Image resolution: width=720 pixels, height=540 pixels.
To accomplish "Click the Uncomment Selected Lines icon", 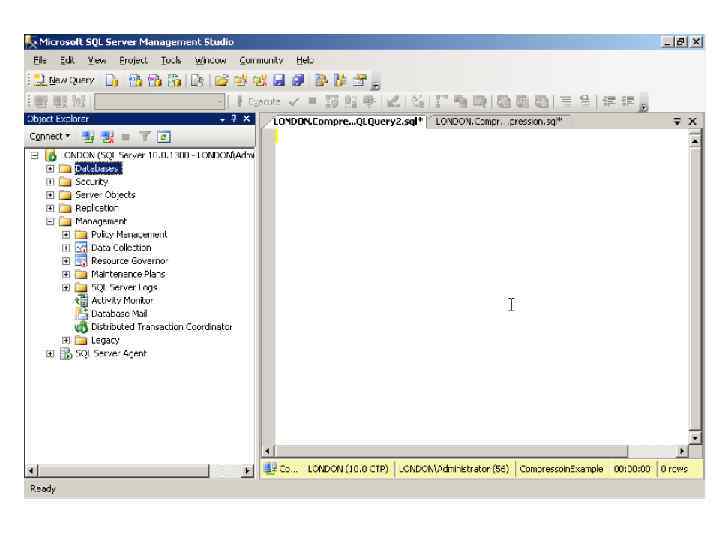I will tap(585, 101).
